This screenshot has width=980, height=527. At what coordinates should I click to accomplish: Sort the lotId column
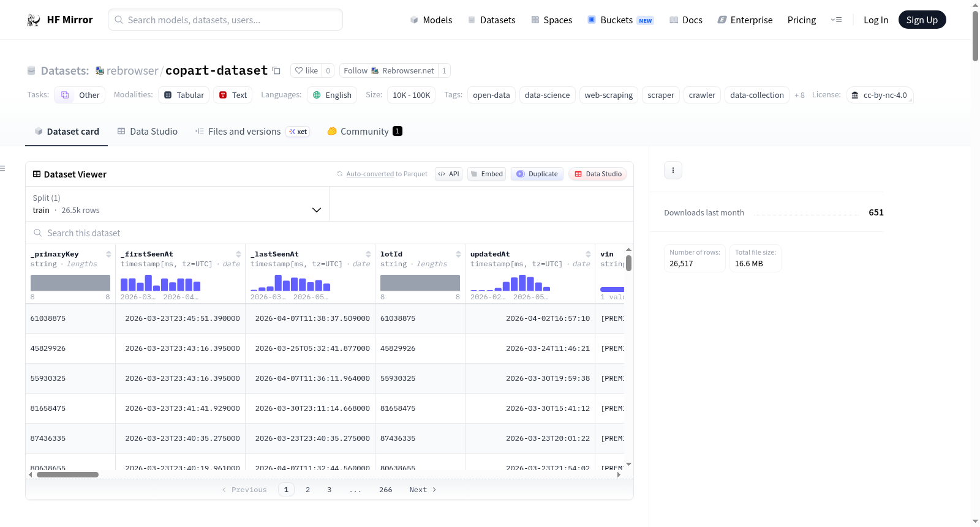point(458,254)
